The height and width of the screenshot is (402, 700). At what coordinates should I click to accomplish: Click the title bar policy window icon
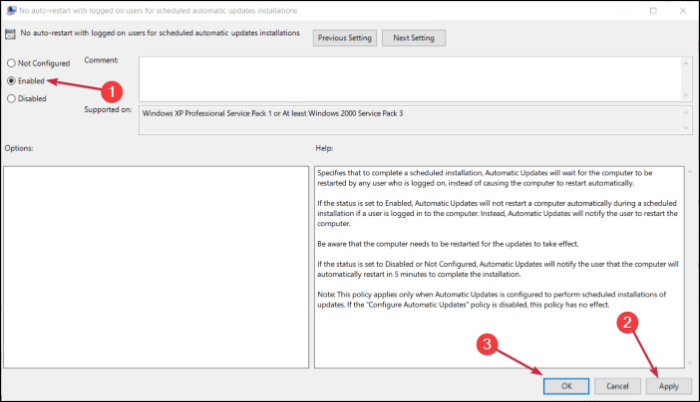pos(11,10)
